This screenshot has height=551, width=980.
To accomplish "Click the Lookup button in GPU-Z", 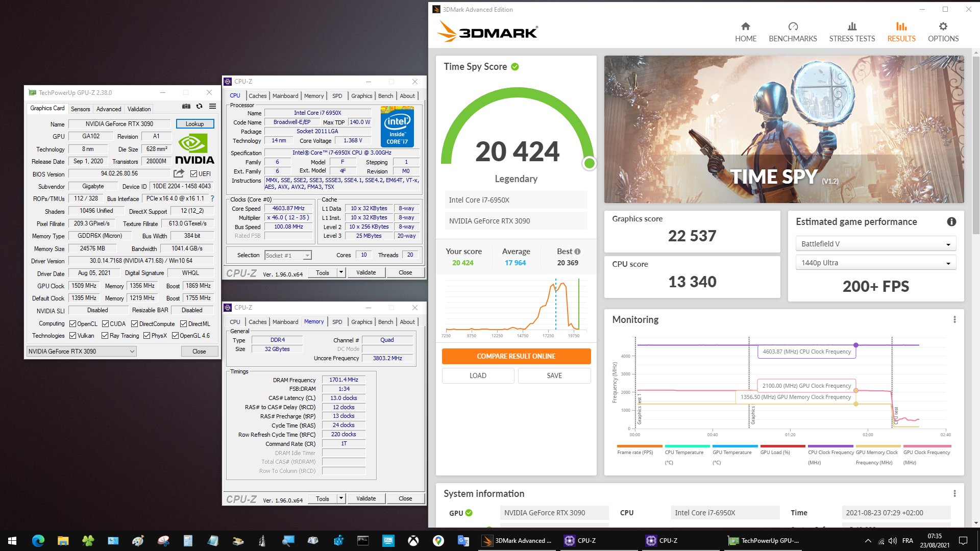I will pos(195,124).
